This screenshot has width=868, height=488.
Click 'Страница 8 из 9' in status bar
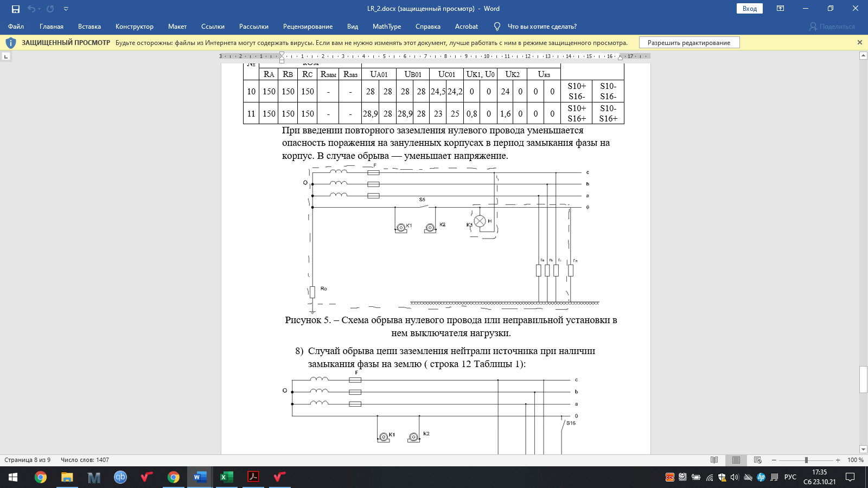pyautogui.click(x=28, y=460)
